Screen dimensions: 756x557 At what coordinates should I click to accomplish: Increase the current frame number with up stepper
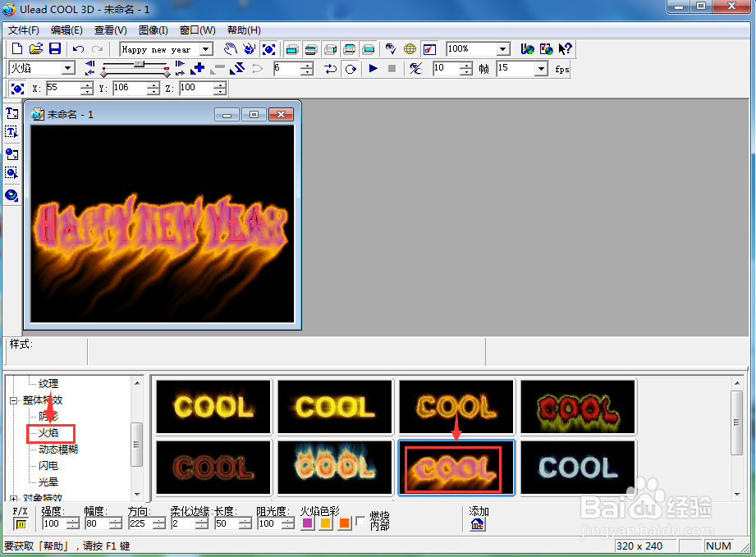[x=307, y=65]
